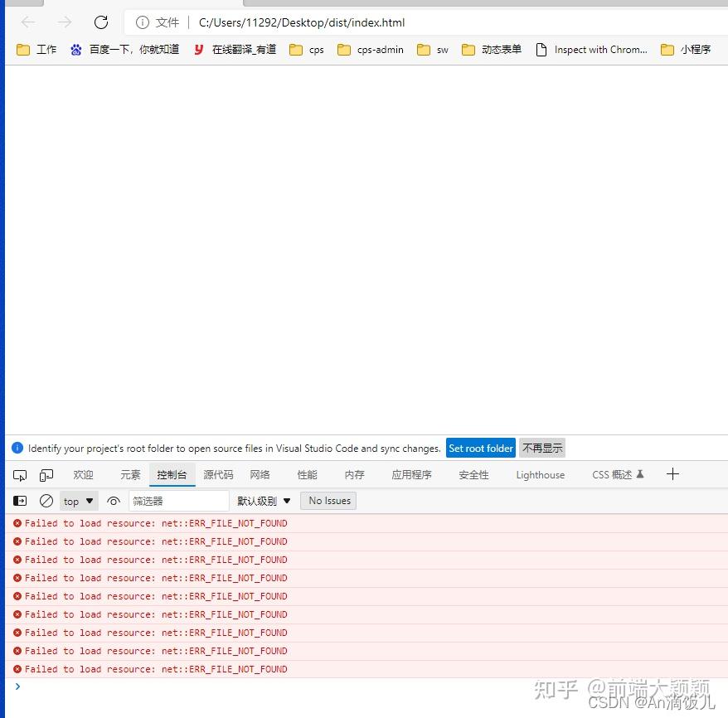Select the inspect element cursor icon

point(19,474)
